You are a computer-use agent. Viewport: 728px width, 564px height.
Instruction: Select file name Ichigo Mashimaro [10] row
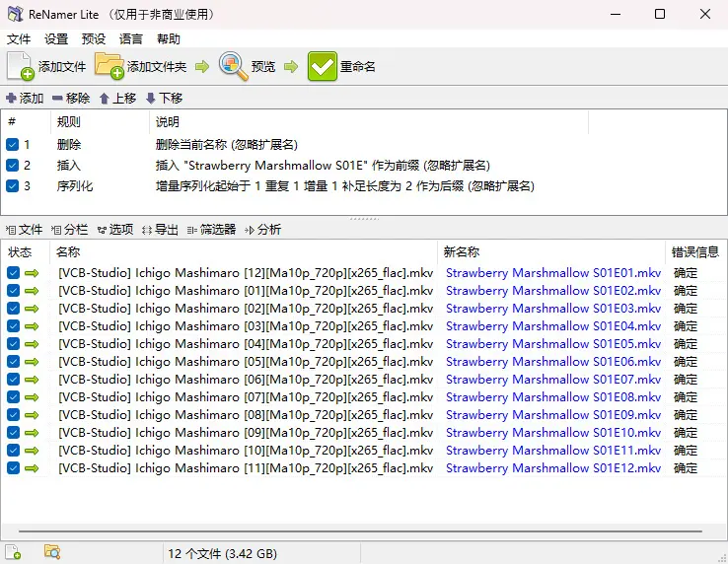246,451
